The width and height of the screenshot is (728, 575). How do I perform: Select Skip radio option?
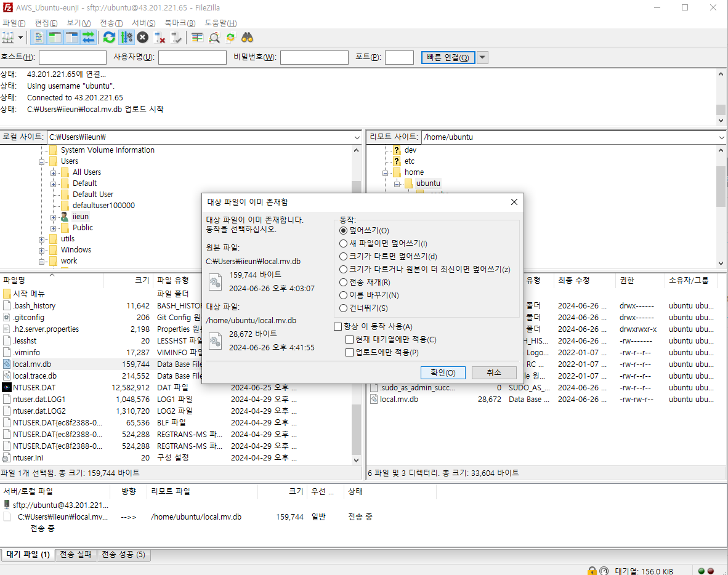(343, 308)
